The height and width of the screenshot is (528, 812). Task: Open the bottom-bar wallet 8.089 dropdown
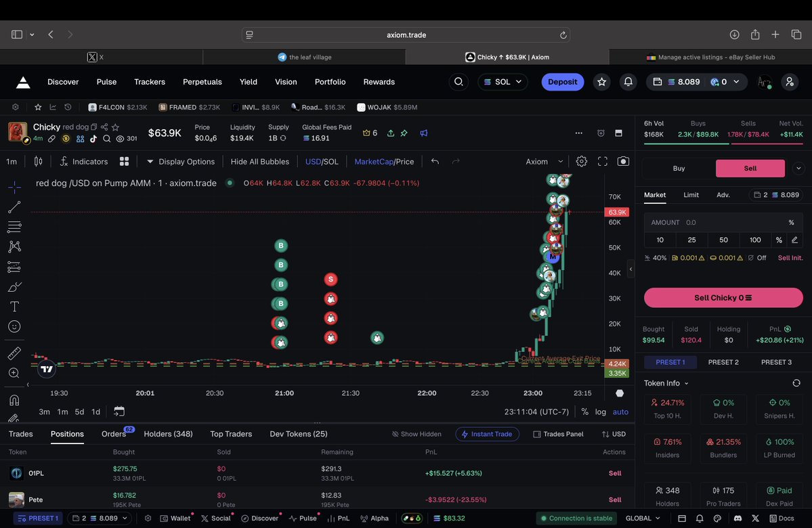(x=100, y=518)
